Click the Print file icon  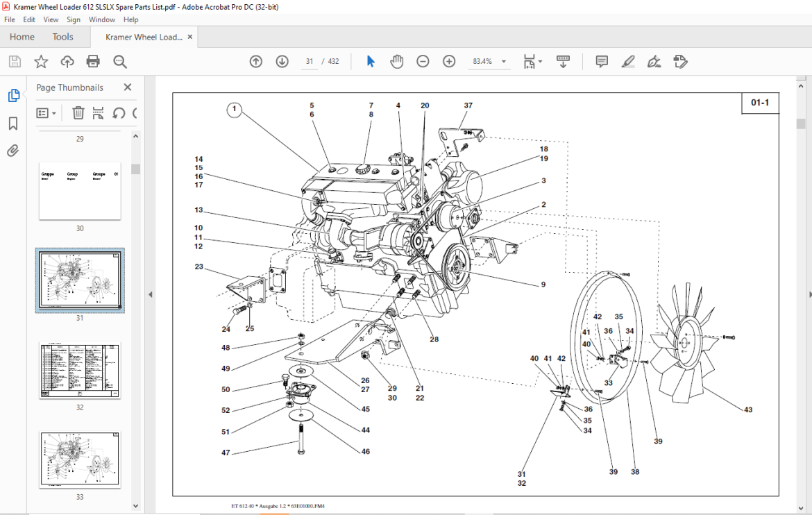point(93,62)
